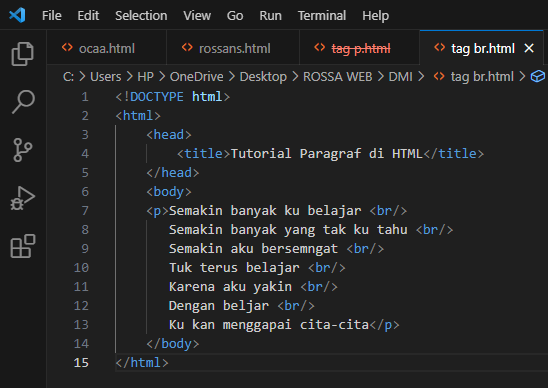Click the br tag on line 12
This screenshot has height=388, width=548.
tap(296, 306)
